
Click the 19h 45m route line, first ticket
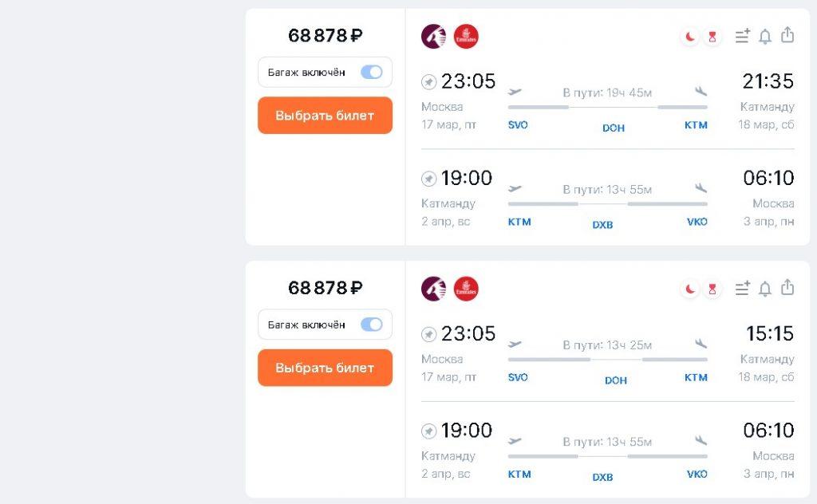[x=607, y=107]
